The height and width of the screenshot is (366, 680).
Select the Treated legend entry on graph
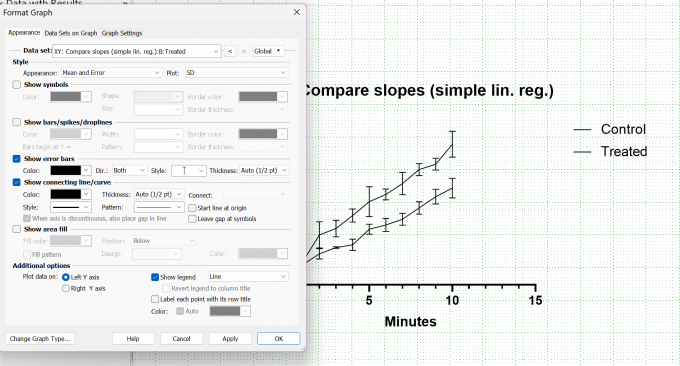click(624, 151)
